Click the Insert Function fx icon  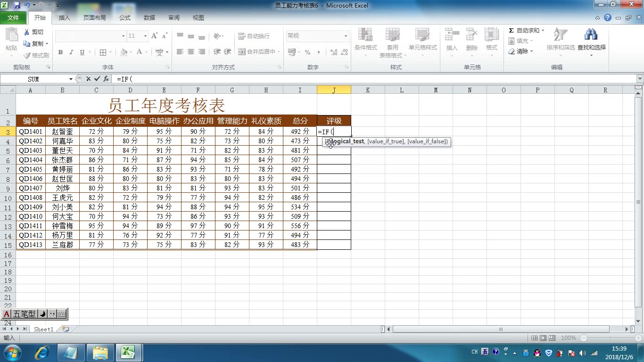106,79
